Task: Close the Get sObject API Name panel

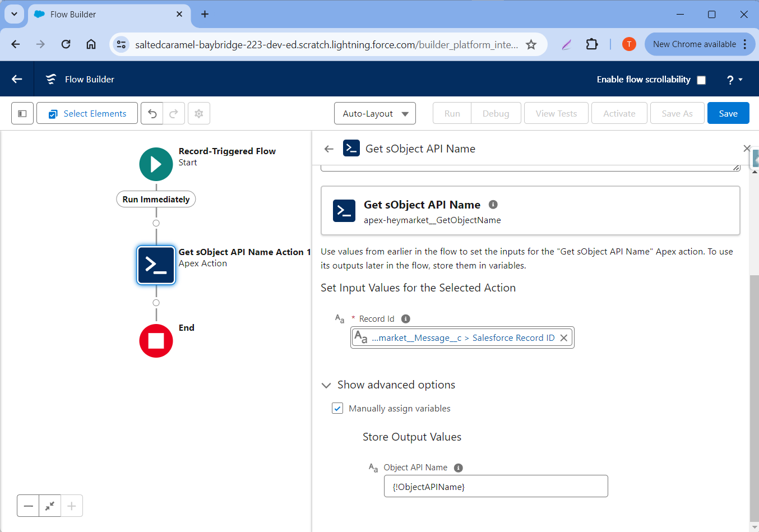Action: click(x=747, y=149)
